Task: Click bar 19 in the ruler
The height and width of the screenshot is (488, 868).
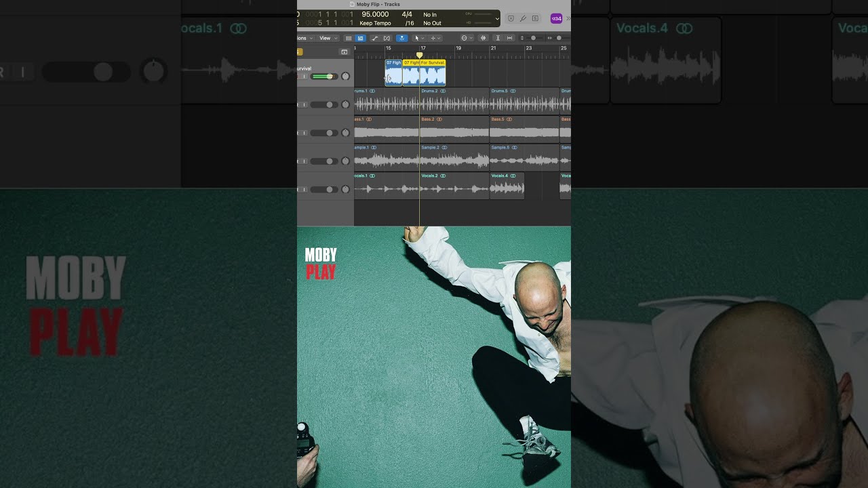Action: click(x=458, y=48)
